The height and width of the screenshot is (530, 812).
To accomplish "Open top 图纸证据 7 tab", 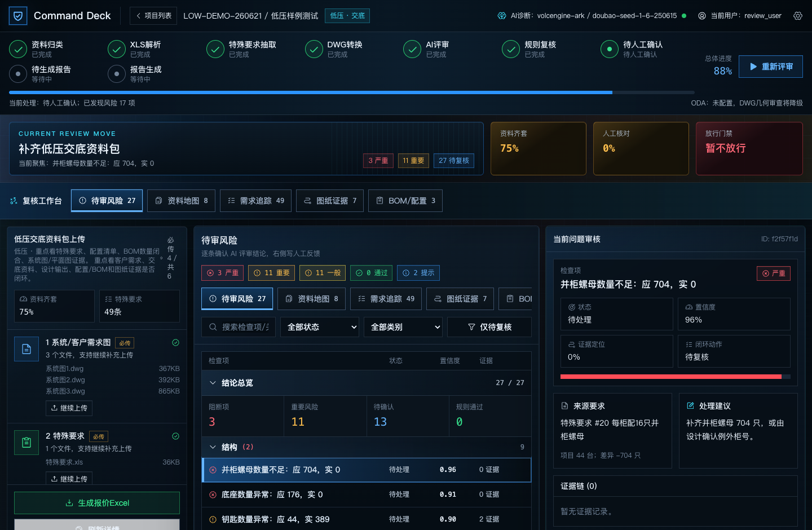I will (x=330, y=201).
